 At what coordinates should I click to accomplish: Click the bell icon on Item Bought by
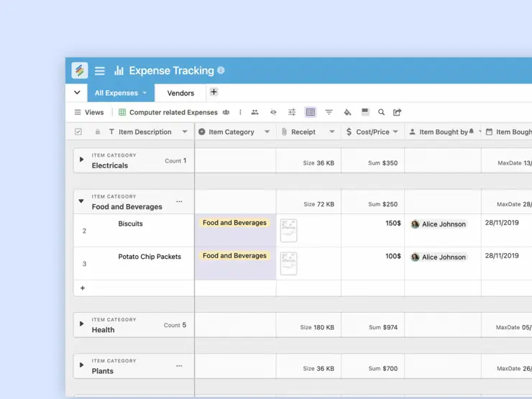[x=472, y=132]
